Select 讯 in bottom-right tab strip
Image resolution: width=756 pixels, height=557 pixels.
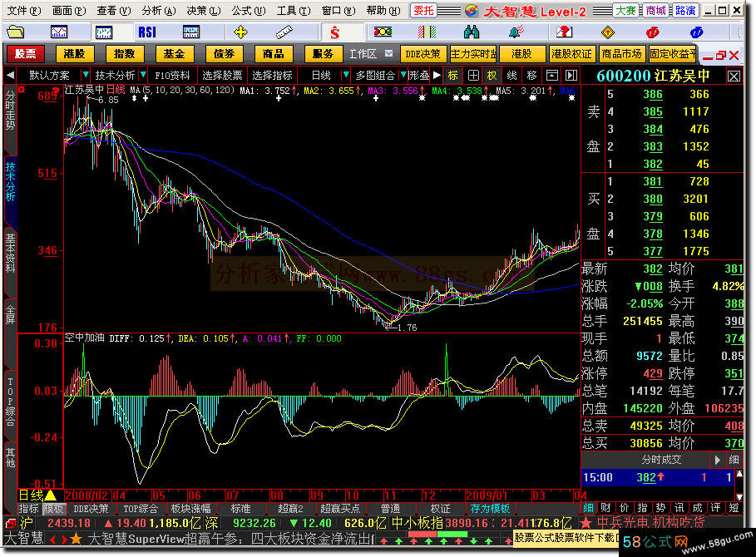(x=679, y=508)
